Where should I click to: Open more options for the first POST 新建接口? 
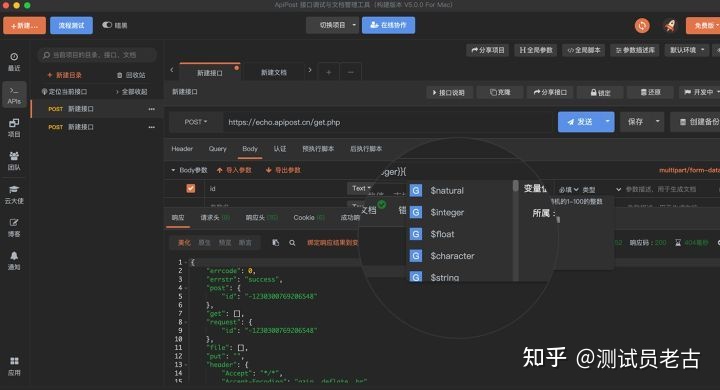coord(152,109)
